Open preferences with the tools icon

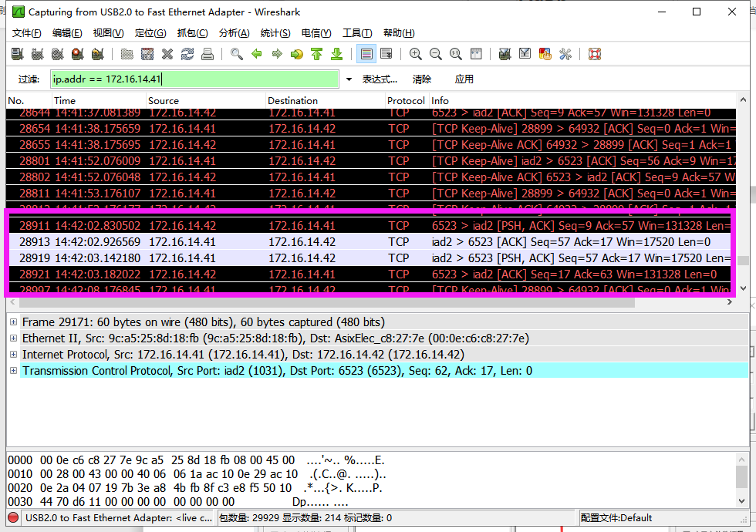[x=565, y=54]
